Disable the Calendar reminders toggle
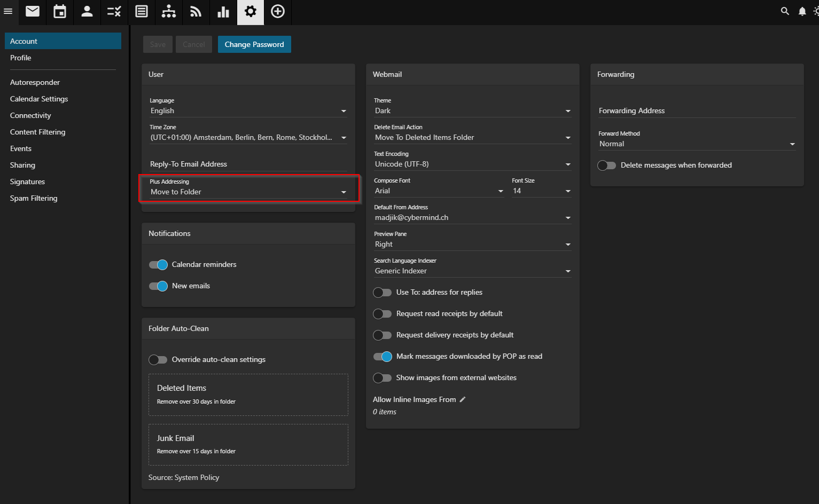Screen dimensions: 819x504 pos(158,265)
